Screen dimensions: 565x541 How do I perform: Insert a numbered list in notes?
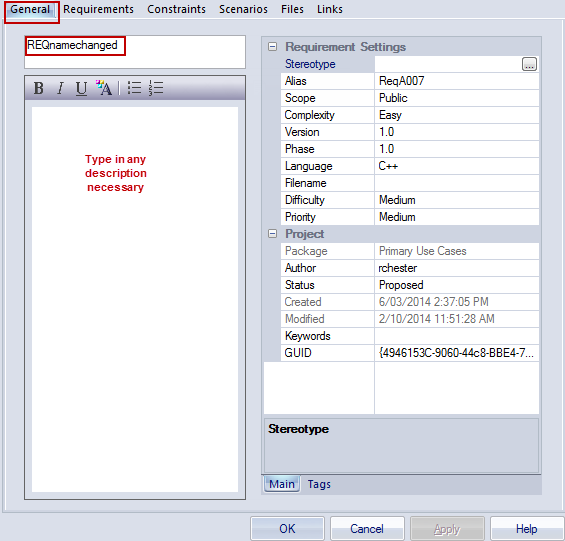[x=156, y=88]
